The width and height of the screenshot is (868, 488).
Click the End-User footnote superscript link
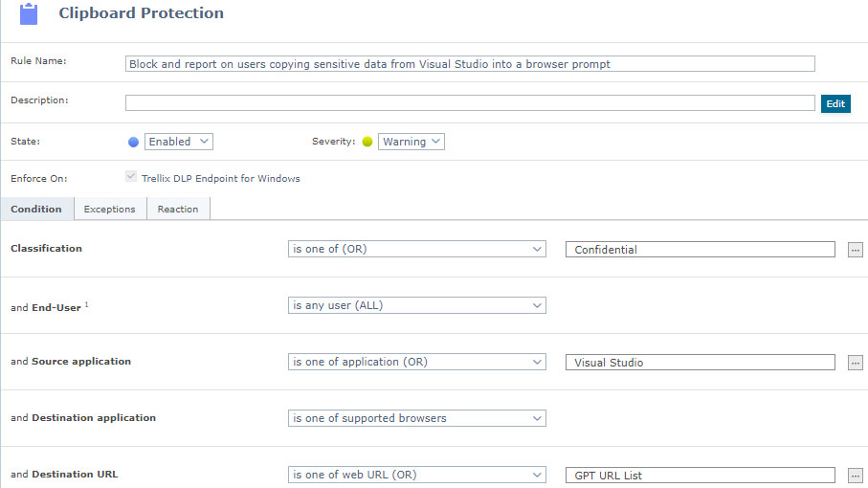coord(86,305)
